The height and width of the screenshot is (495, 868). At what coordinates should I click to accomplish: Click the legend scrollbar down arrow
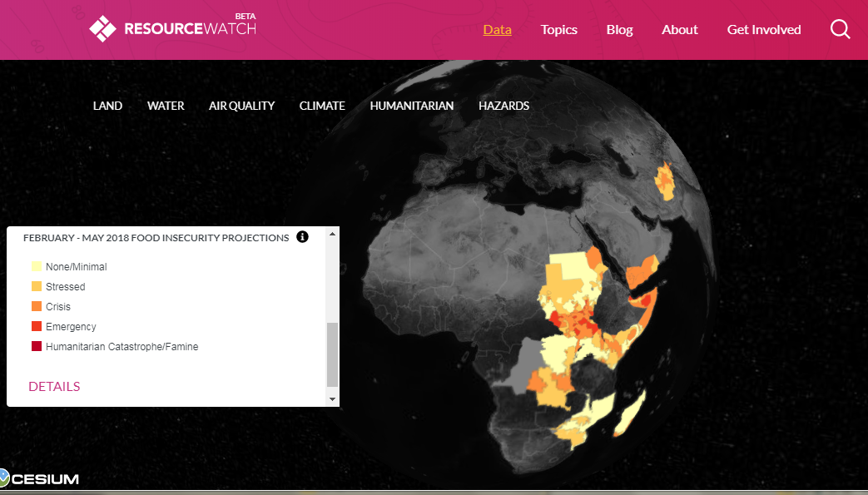click(x=333, y=399)
